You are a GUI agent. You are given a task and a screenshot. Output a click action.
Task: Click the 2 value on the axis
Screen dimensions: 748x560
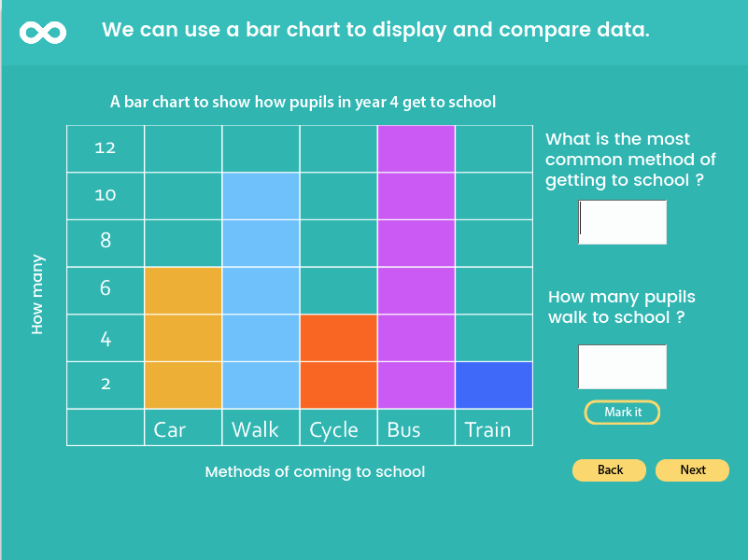click(x=106, y=385)
